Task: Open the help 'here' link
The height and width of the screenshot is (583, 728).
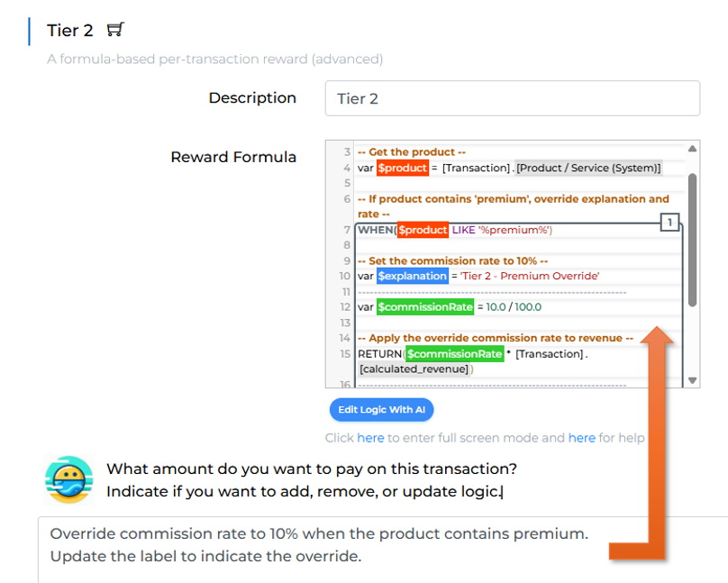Action: point(581,438)
